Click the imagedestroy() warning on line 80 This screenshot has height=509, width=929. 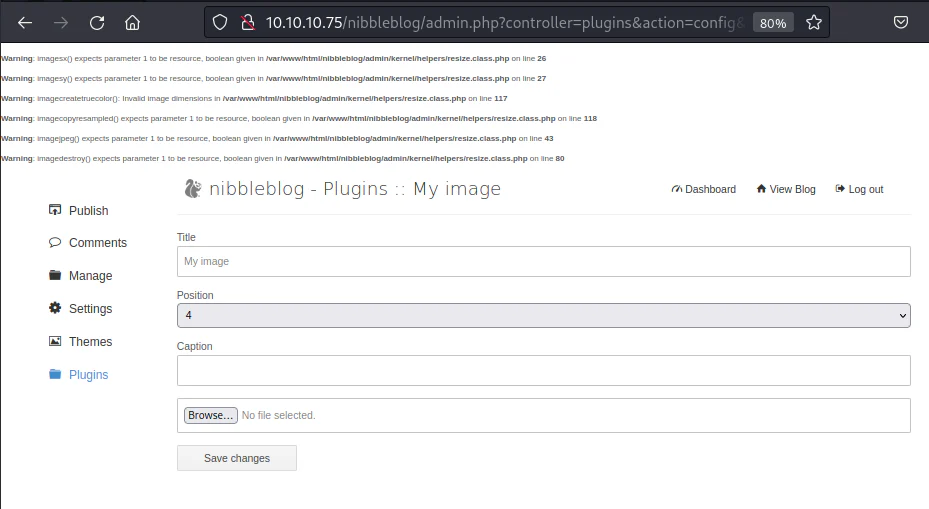tap(283, 159)
